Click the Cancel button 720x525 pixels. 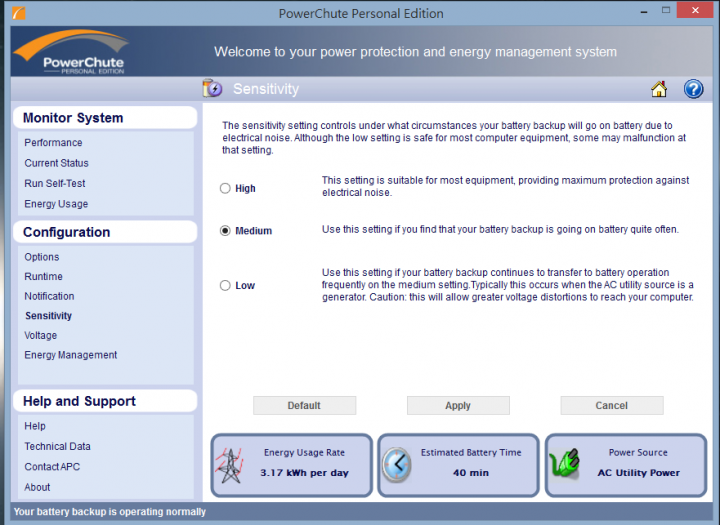612,406
